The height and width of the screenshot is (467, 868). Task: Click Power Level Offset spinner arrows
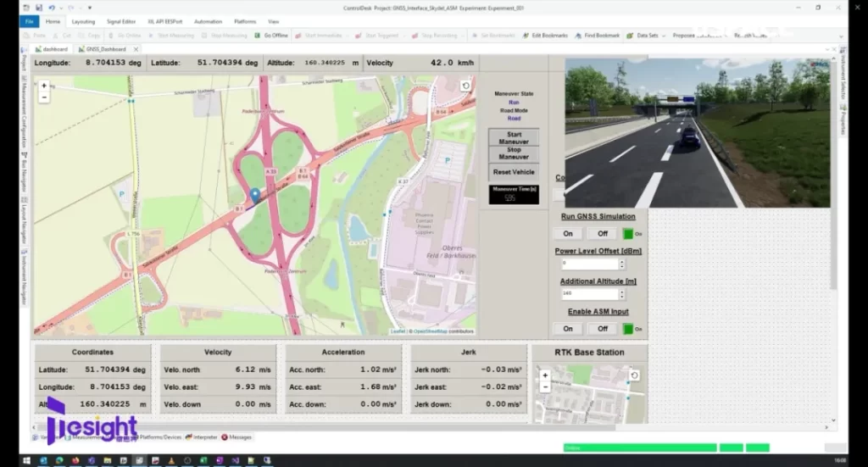pyautogui.click(x=624, y=264)
